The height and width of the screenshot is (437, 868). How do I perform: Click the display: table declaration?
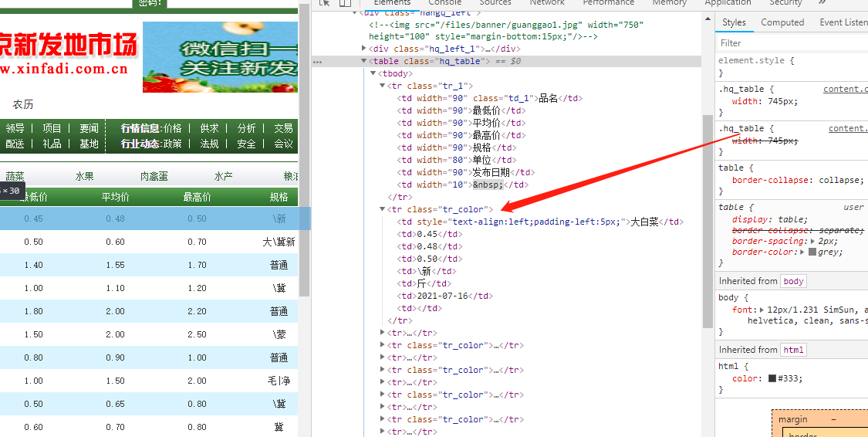point(770,219)
